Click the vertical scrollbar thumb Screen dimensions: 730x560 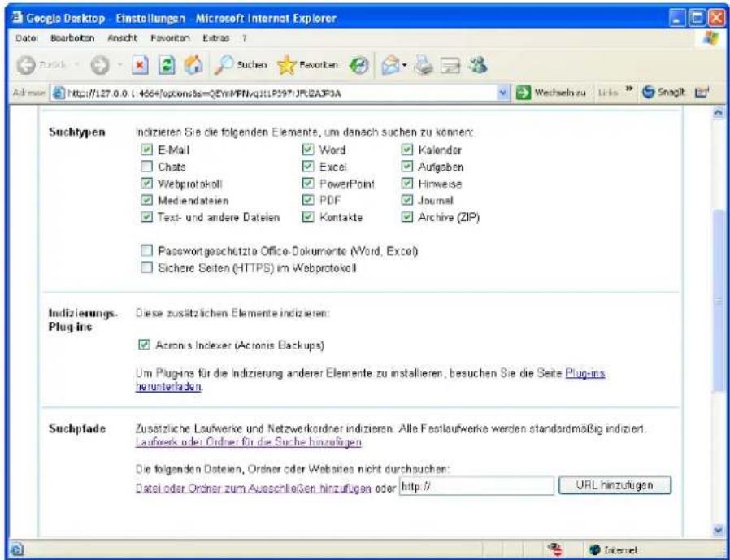[x=718, y=300]
